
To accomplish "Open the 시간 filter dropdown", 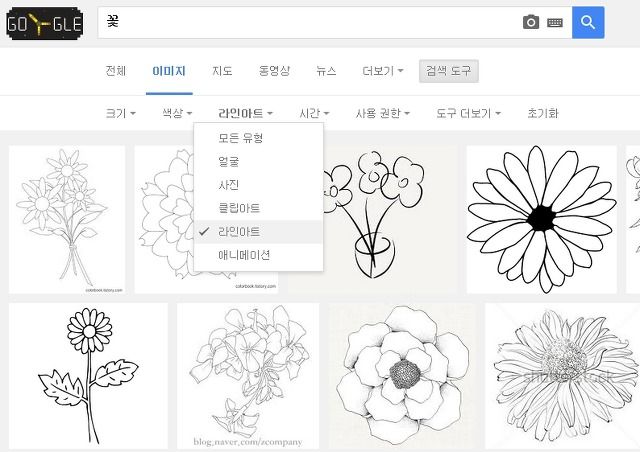I will click(x=314, y=113).
